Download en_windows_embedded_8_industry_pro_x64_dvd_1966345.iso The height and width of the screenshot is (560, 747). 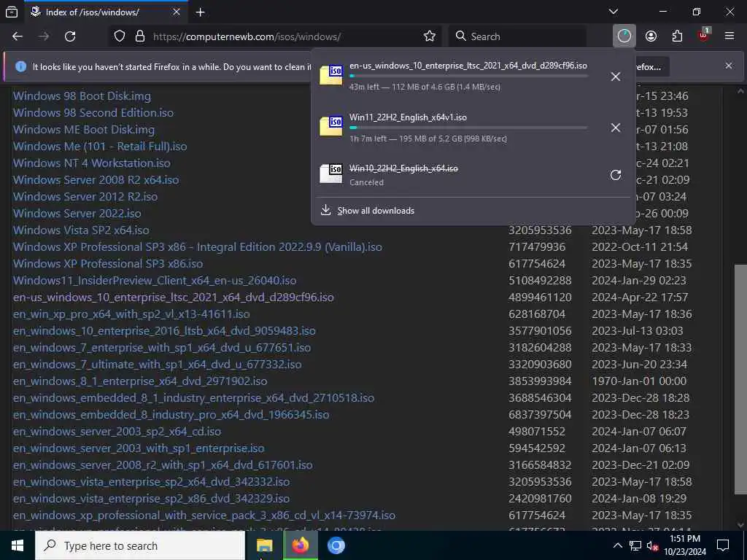(x=171, y=415)
